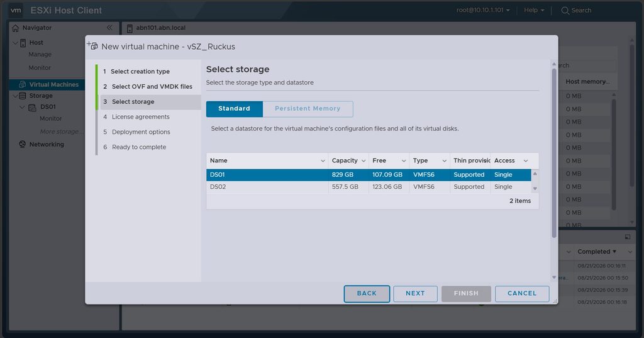Open the Name column dropdown arrow
Screen dimensions: 644x338
(x=323, y=161)
